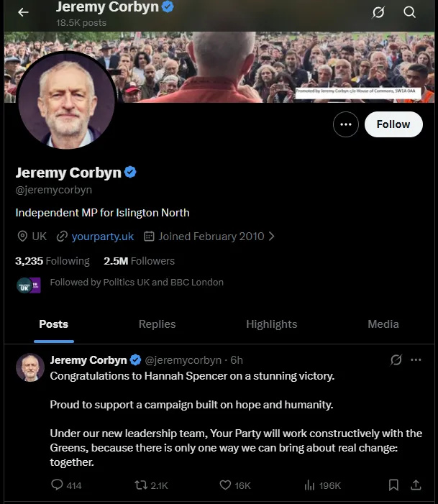438x504 pixels.
Task: View the 3,235 Following list
Action: click(53, 261)
